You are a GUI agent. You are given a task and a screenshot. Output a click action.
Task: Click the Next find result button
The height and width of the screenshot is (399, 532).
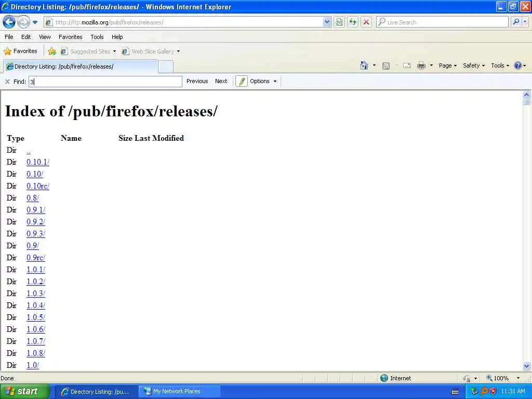[x=221, y=81]
